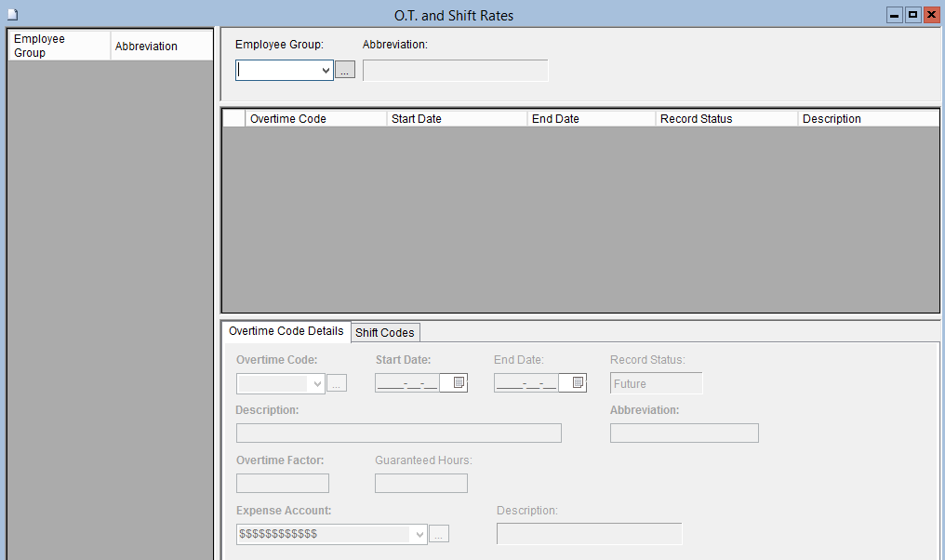Screen dimensions: 945x560
Task: Click the Start Date calendar icon
Action: coord(458,383)
